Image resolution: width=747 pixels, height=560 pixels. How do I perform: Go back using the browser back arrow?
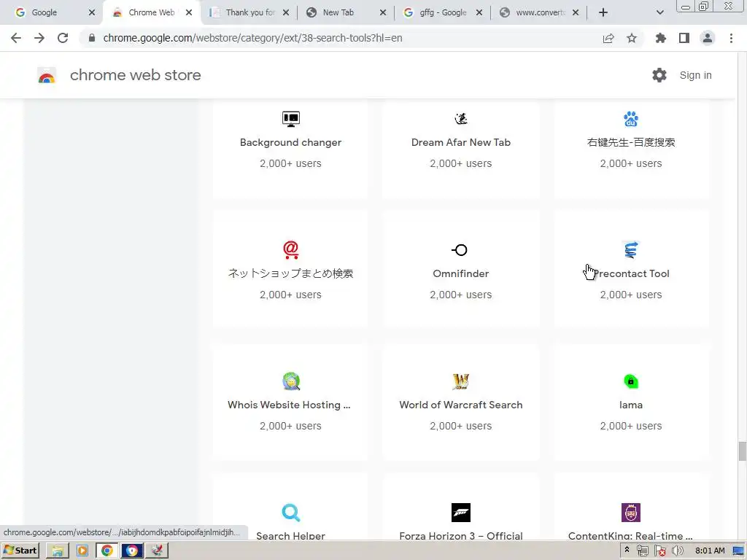coord(16,38)
